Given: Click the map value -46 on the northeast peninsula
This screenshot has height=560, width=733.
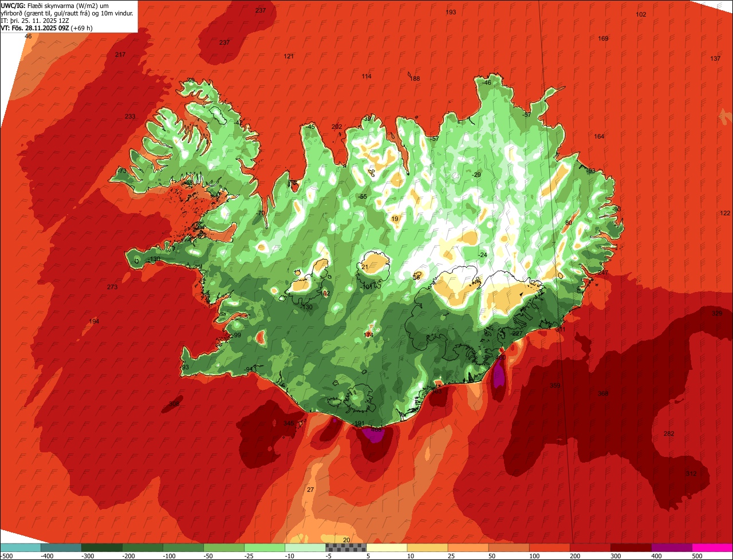Looking at the screenshot, I should pos(486,82).
